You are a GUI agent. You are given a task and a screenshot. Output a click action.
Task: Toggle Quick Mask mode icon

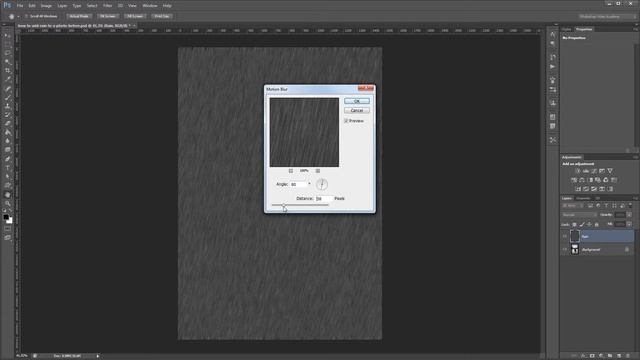[x=7, y=229]
